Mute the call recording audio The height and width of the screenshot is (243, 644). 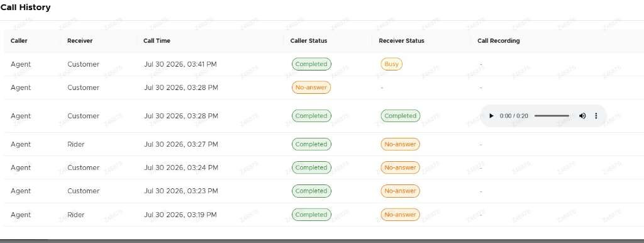pos(582,116)
